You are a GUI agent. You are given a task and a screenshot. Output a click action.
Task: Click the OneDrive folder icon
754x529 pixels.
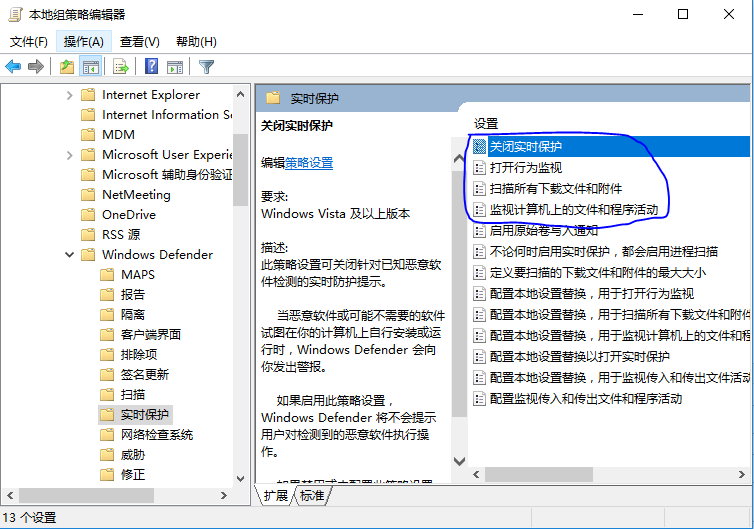pyautogui.click(x=88, y=214)
